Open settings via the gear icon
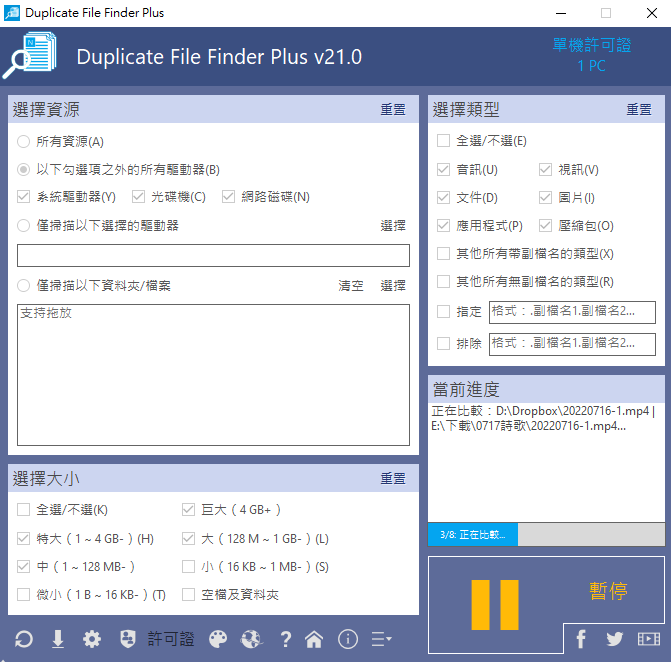 click(x=92, y=639)
